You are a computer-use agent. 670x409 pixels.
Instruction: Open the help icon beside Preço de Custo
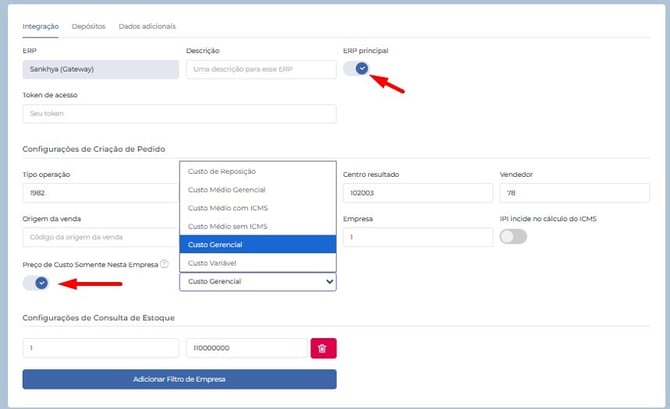tap(164, 264)
